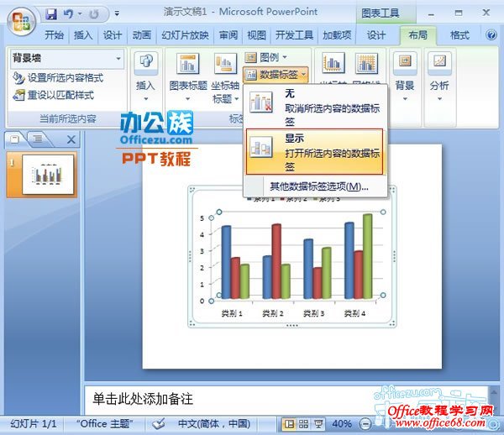Screen dimensions: 504x435
Task: Open the 坐标轴标题 menu
Action: (225, 78)
